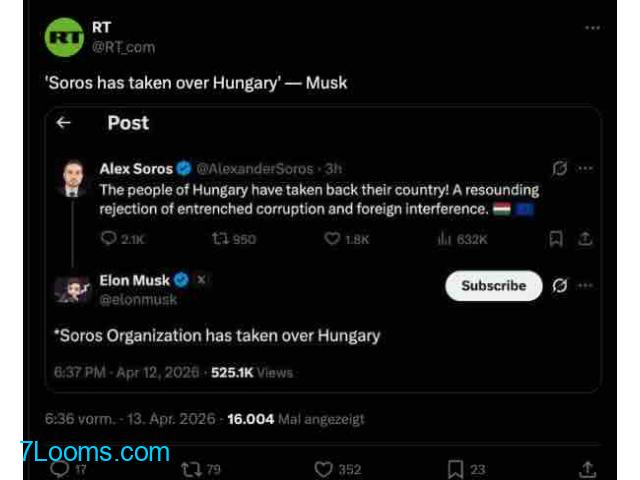Bookmark the Alex Soros tweet
Viewport: 640px width, 480px height.
(x=557, y=239)
